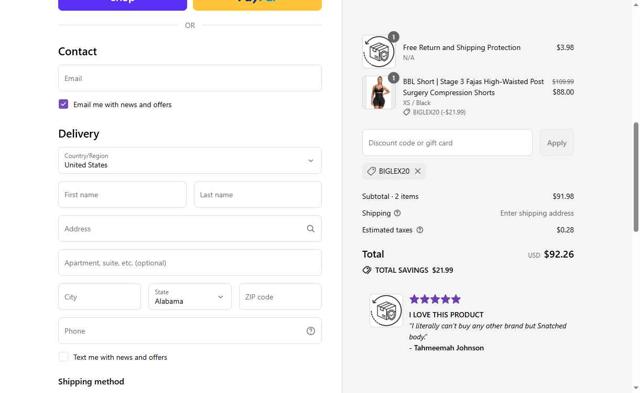Click the $3.98 shipping protection price

coord(565,47)
